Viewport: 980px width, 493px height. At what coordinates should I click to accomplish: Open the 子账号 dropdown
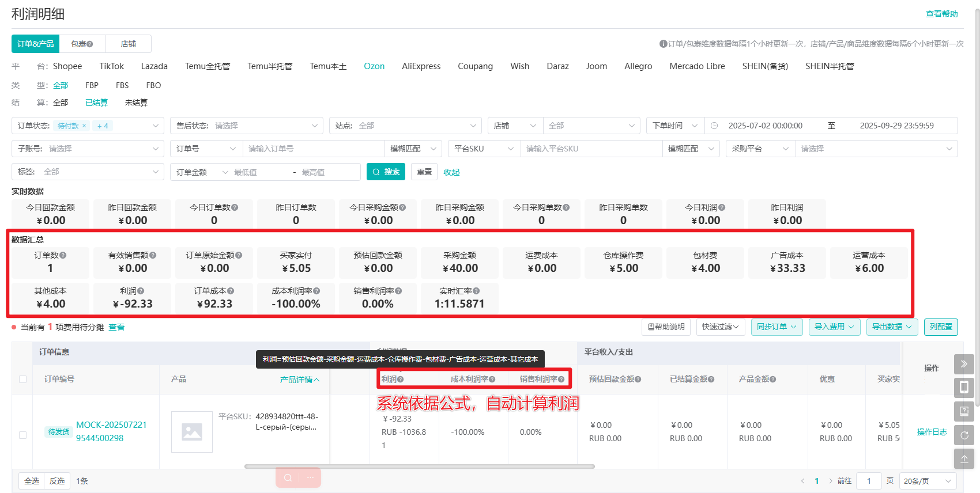click(x=88, y=149)
